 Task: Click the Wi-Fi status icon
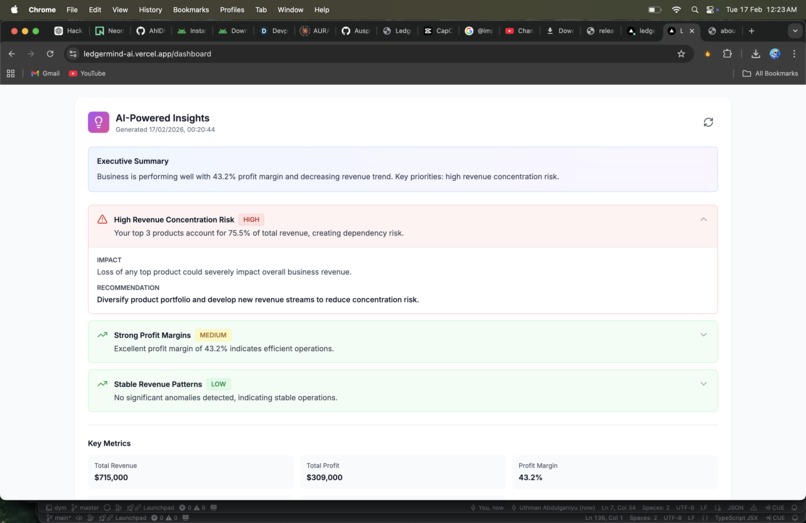click(676, 9)
